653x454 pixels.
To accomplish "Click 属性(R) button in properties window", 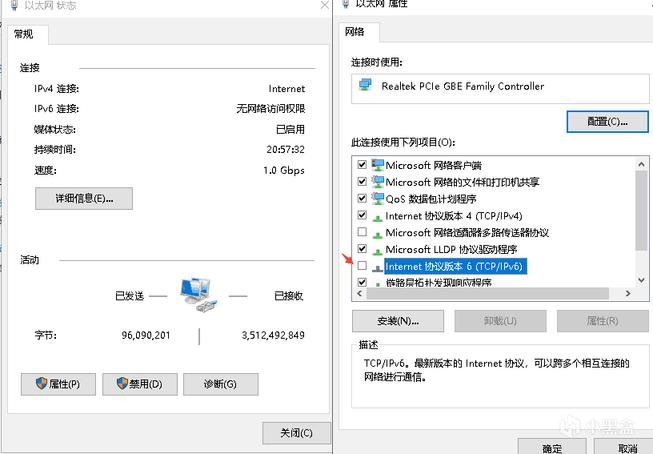I will 603,321.
